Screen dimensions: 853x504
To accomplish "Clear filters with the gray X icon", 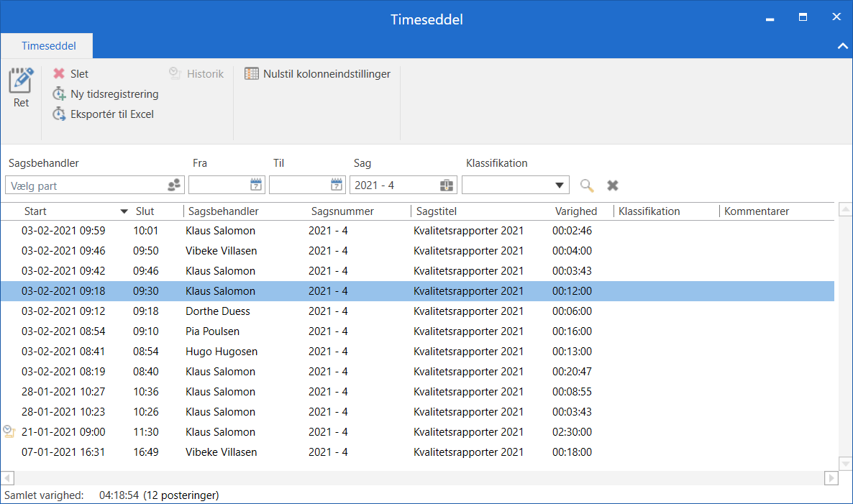I will (x=613, y=185).
